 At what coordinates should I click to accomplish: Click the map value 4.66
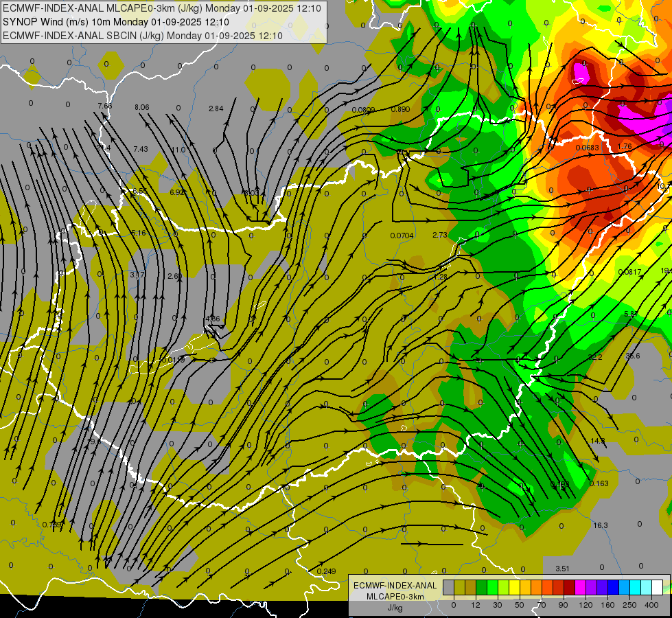(213, 319)
